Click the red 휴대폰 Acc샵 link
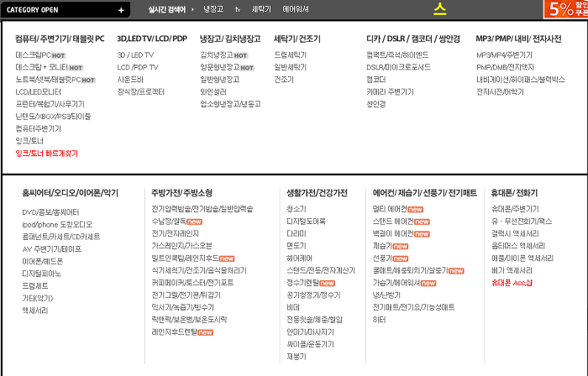The width and height of the screenshot is (588, 376). pyautogui.click(x=512, y=283)
